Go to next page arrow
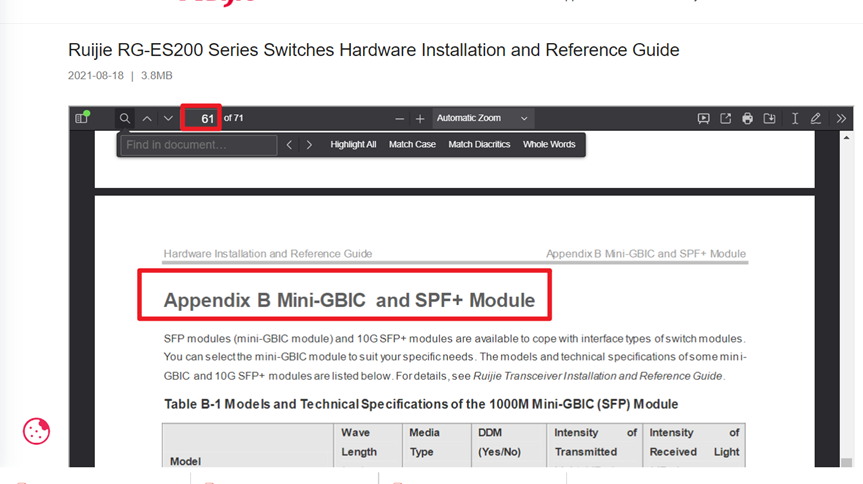The width and height of the screenshot is (863, 484). [x=168, y=118]
